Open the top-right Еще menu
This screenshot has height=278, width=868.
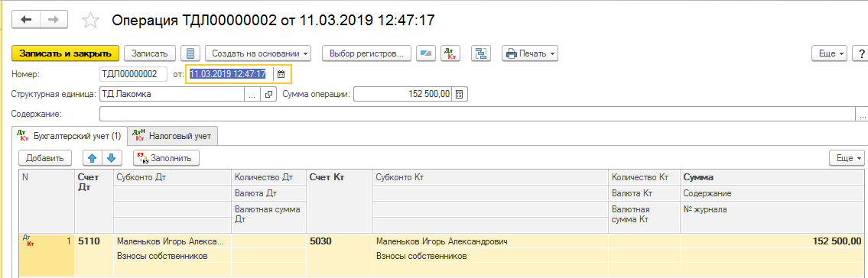[833, 53]
